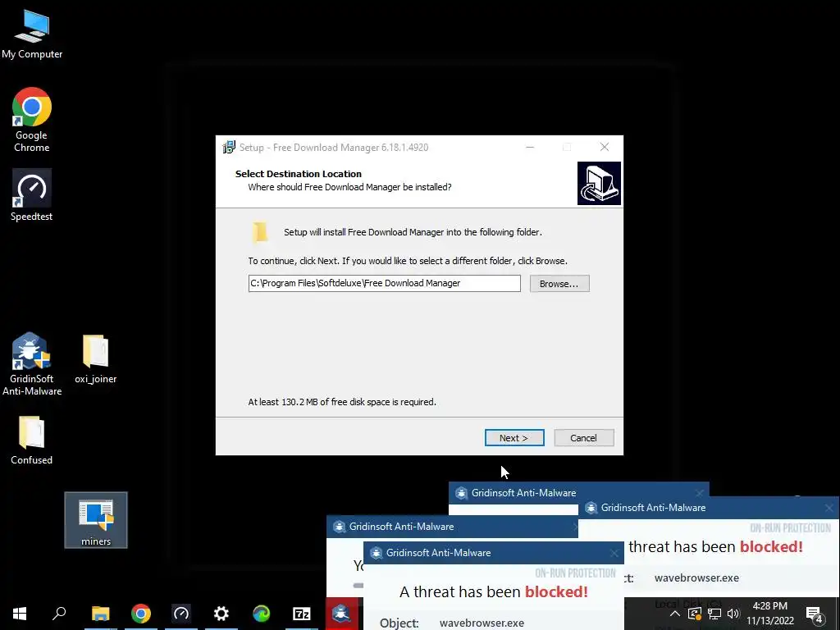This screenshot has width=840, height=630.
Task: Open Speedtest from the taskbar
Action: point(181,614)
